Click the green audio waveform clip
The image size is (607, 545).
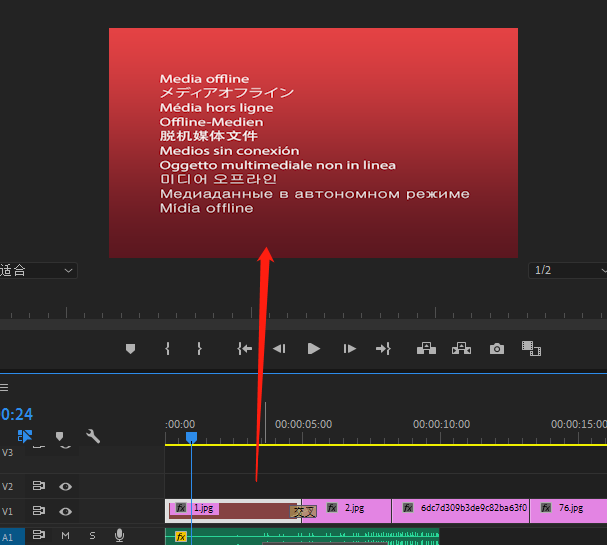pos(302,537)
